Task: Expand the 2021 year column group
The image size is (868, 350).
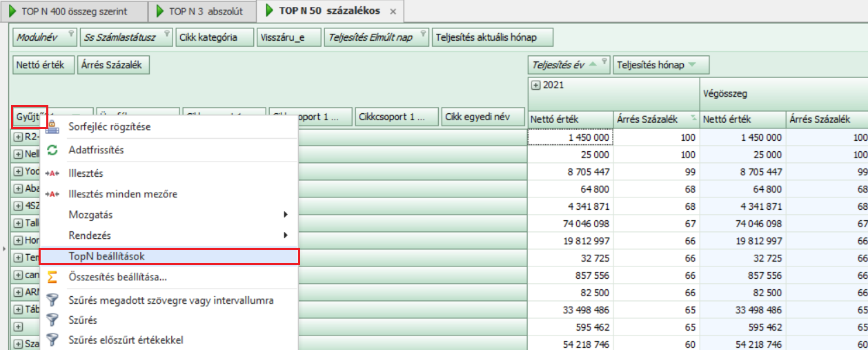Action: [x=535, y=85]
